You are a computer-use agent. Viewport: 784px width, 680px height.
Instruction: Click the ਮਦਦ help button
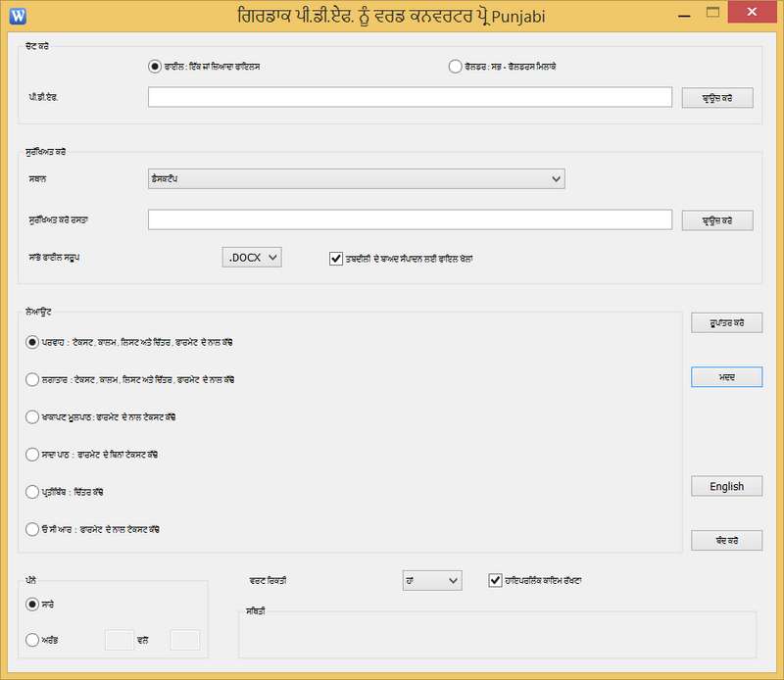point(726,377)
